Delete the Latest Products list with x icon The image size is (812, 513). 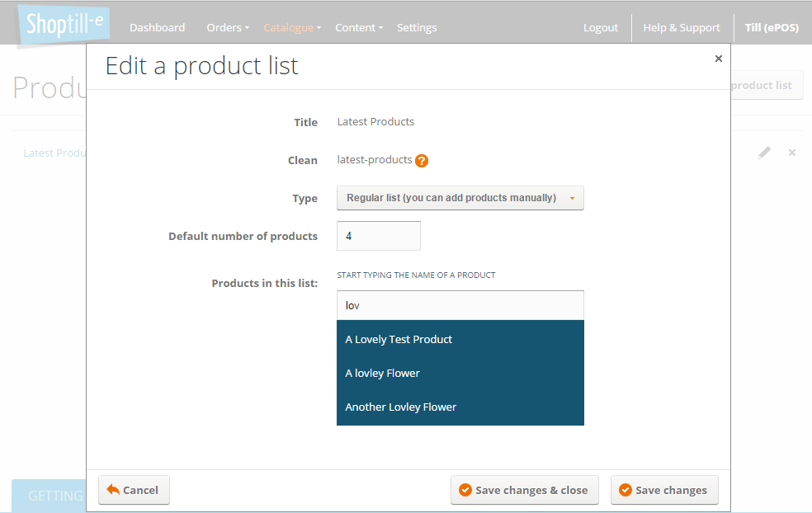(x=792, y=153)
